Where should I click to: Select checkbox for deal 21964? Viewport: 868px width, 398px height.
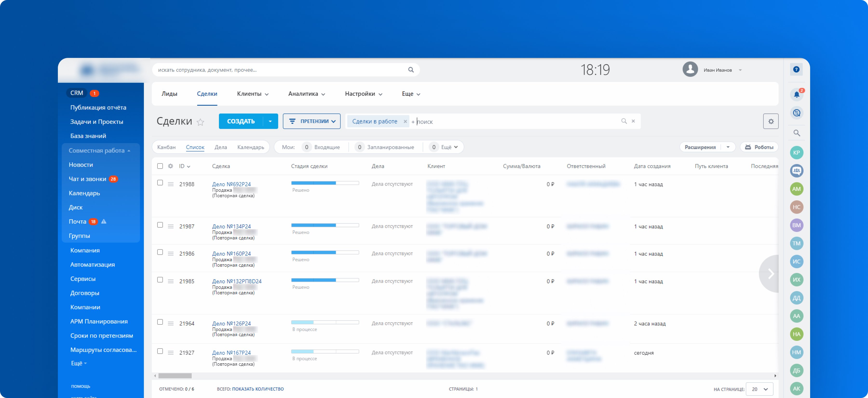click(160, 322)
